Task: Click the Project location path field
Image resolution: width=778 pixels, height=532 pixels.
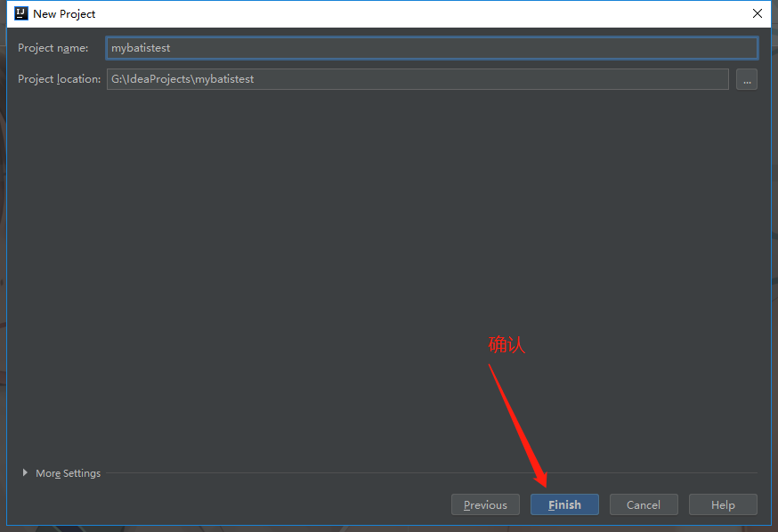Action: (x=417, y=79)
